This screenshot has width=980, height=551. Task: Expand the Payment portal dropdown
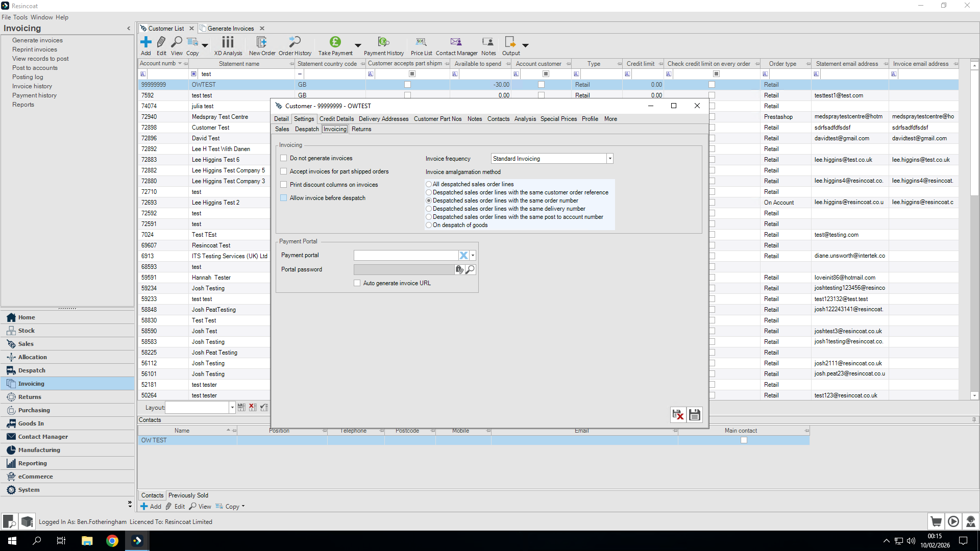(x=473, y=255)
